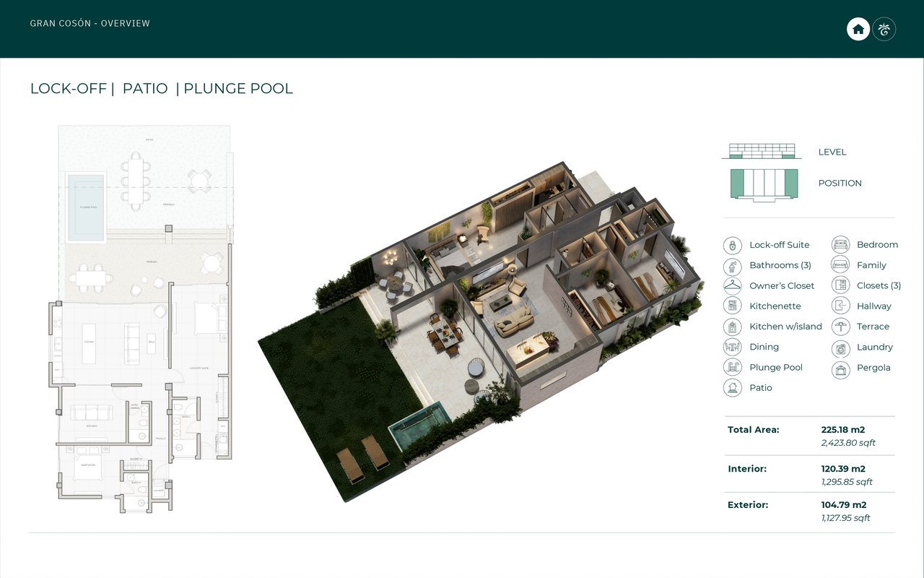Click the palm tree logo icon
Image resolution: width=924 pixels, height=578 pixels.
pos(884,30)
